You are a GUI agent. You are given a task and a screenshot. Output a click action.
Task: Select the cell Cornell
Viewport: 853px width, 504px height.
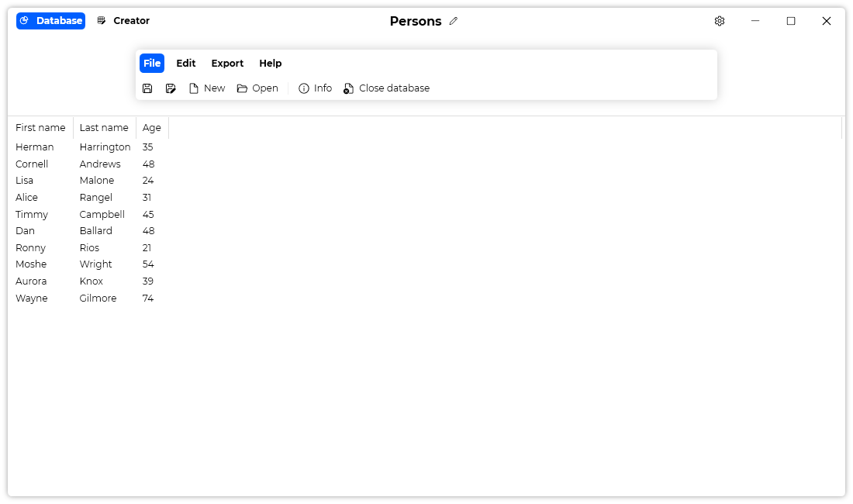32,164
